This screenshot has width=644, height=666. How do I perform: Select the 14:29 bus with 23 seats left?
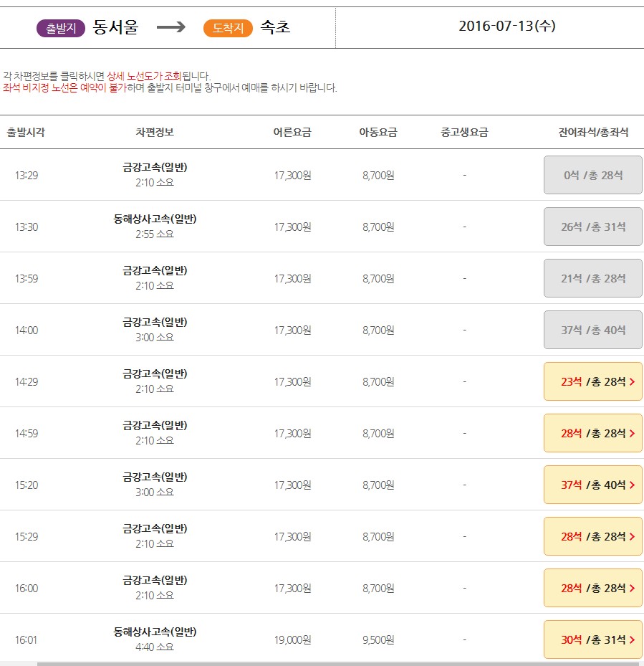click(592, 381)
